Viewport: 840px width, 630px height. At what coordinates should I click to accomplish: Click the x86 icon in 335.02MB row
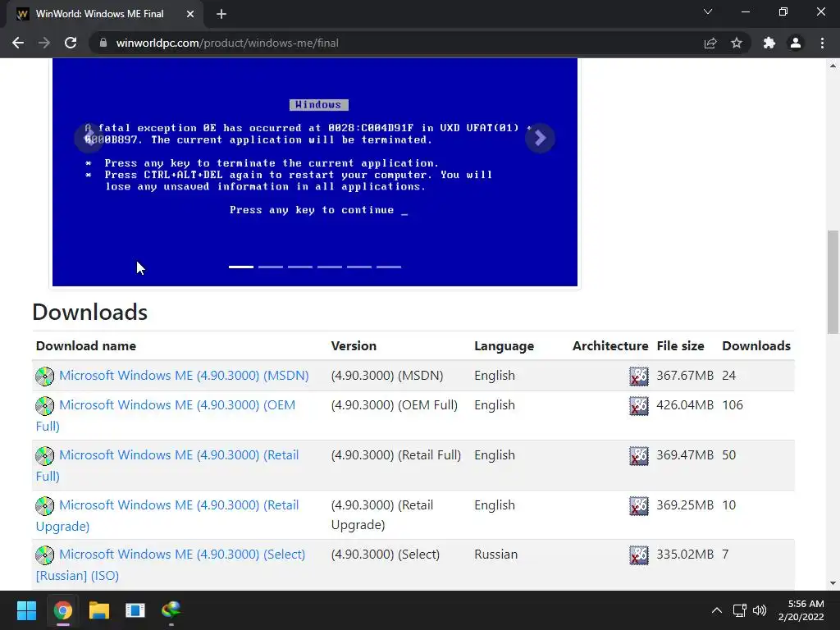point(638,555)
